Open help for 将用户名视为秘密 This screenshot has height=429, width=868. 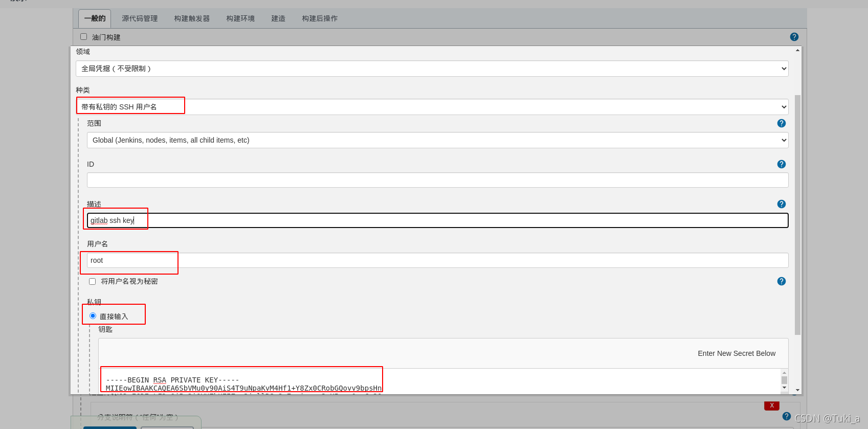tap(781, 281)
